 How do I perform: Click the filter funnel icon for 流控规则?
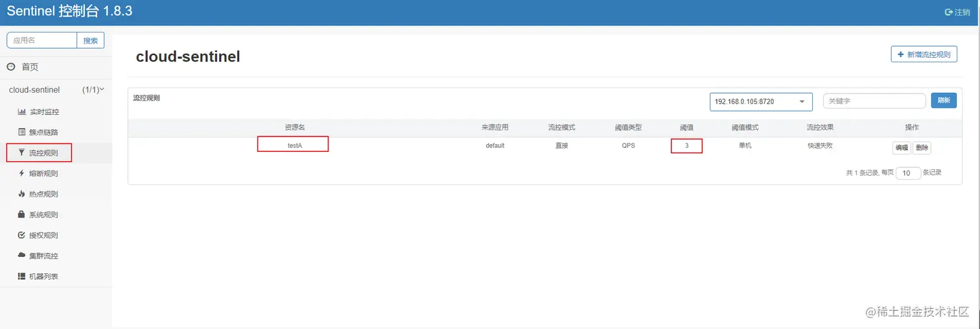pos(21,153)
